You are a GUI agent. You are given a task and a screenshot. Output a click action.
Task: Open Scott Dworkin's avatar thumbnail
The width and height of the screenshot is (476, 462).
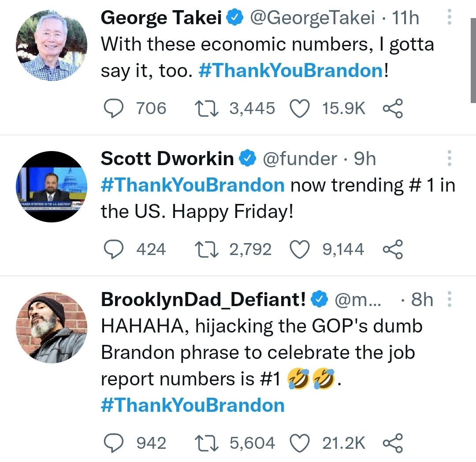[52, 187]
